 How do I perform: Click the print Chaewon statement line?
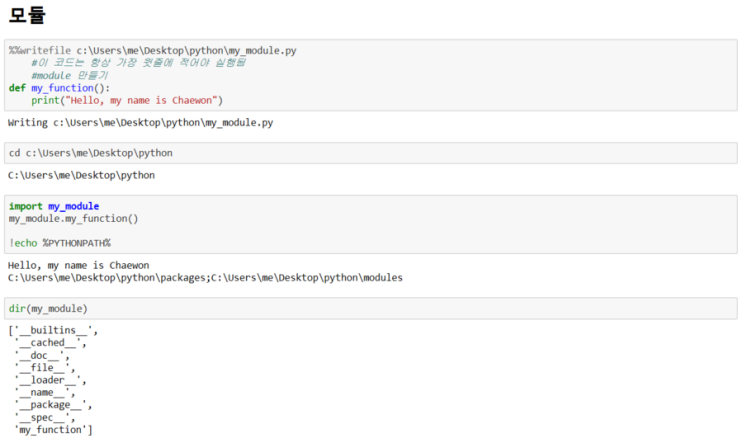tap(126, 100)
